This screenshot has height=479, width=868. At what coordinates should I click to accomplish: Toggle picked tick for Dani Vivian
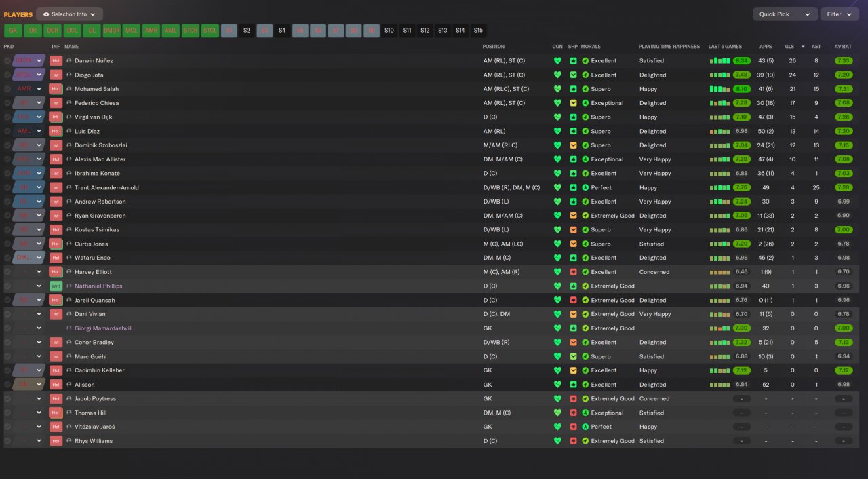click(x=7, y=314)
